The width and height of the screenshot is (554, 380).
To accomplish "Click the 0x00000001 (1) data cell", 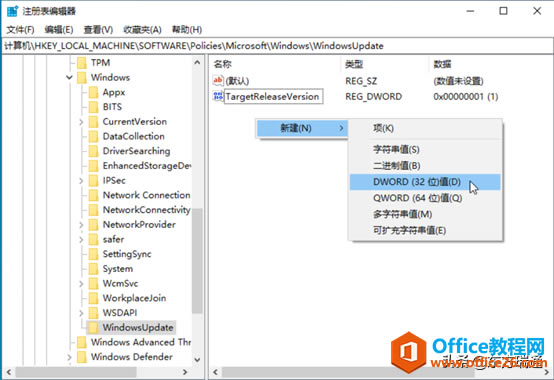I will point(466,96).
